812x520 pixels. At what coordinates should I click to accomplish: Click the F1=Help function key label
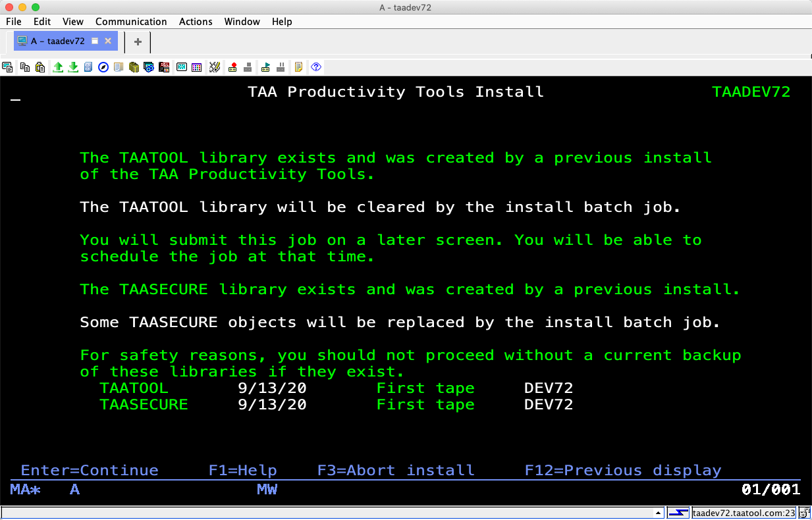click(x=243, y=471)
